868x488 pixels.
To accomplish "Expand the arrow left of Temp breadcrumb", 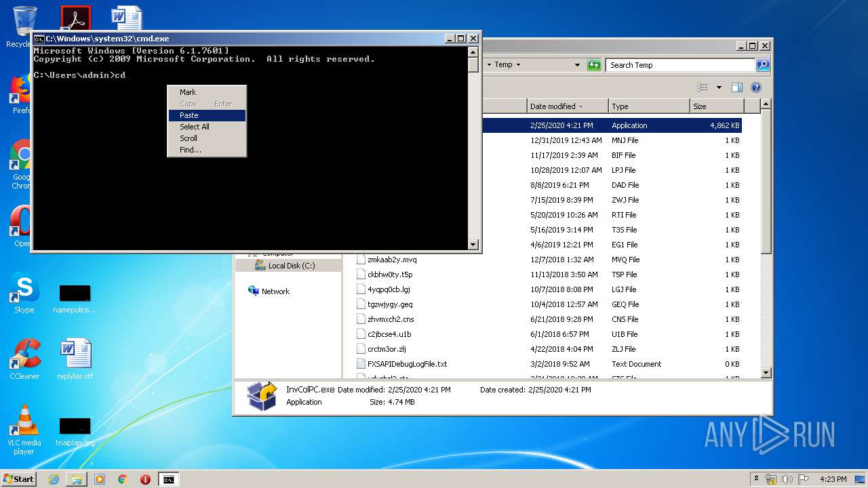I will (489, 65).
